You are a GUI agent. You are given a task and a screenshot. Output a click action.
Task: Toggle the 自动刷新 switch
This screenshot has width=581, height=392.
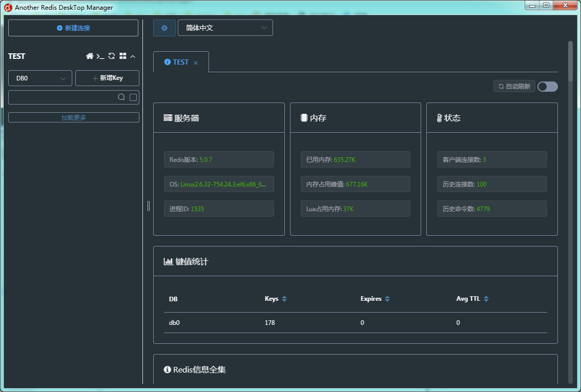[548, 86]
